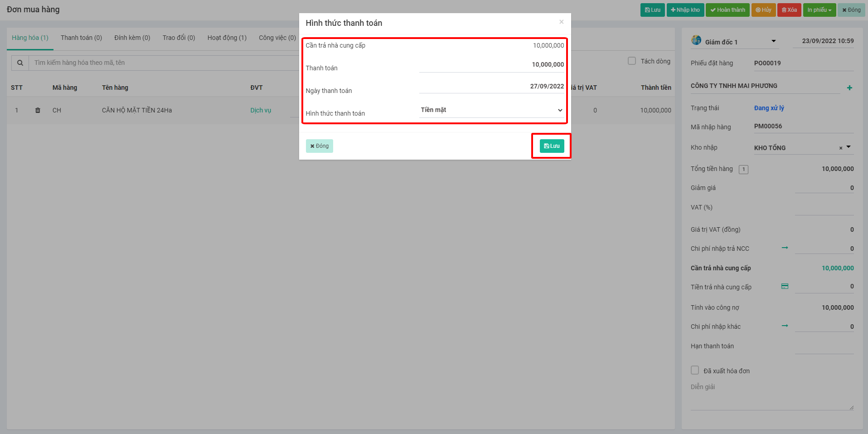The width and height of the screenshot is (868, 434).
Task: Check the Đã xuất hóa đơn box
Action: (694, 370)
